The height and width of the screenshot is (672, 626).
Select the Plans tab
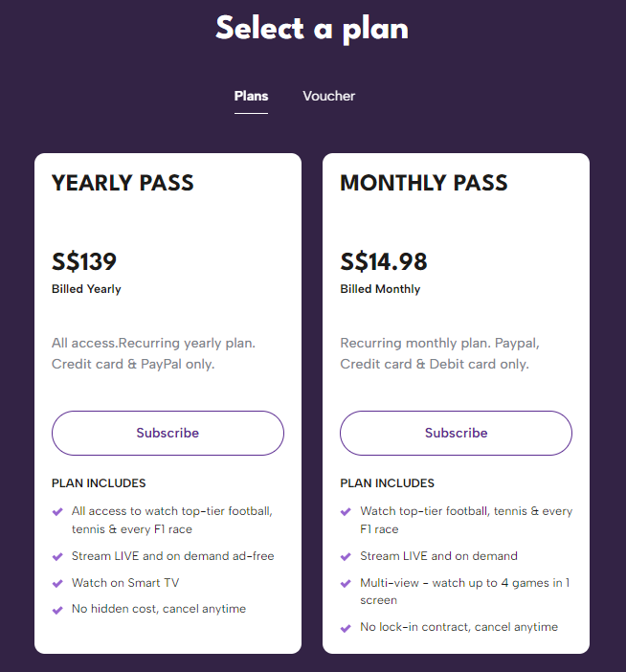point(251,96)
